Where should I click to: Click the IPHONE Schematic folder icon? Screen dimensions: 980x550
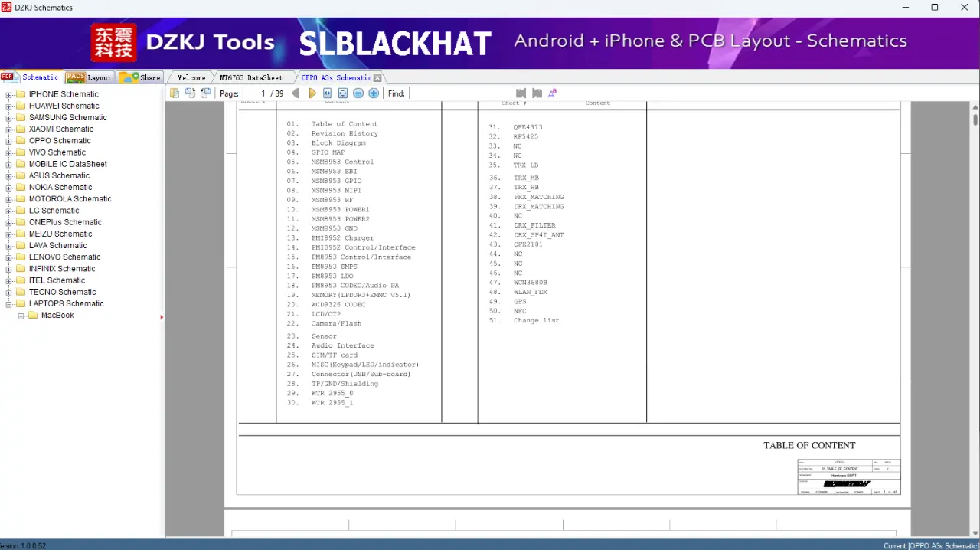tap(21, 94)
